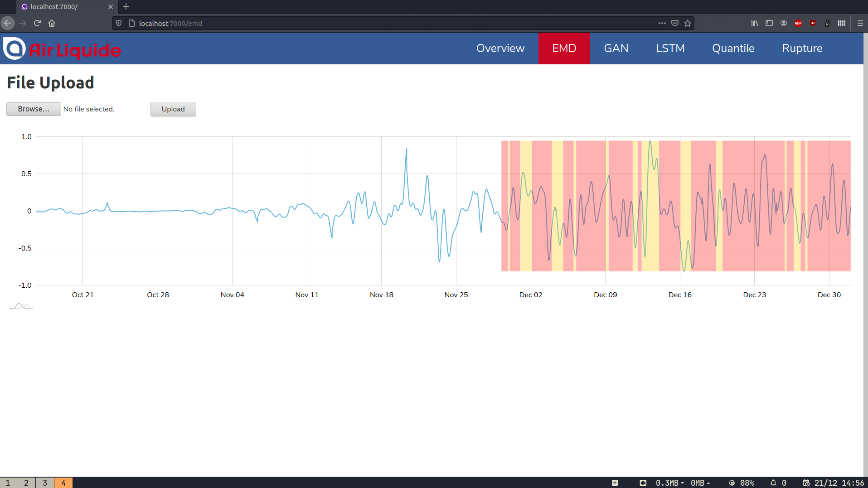The width and height of the screenshot is (868, 488).
Task: Open a new browser tab
Action: (x=126, y=6)
